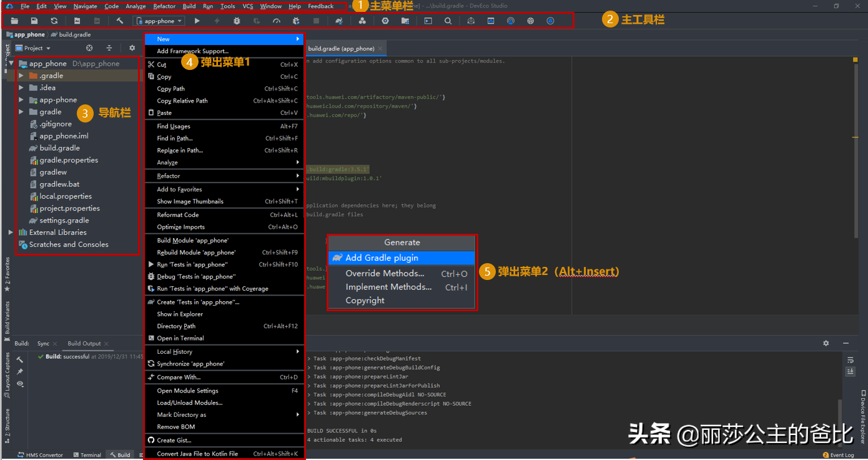This screenshot has height=460, width=868.
Task: Choose Copy Path from context menu
Action: click(x=224, y=89)
